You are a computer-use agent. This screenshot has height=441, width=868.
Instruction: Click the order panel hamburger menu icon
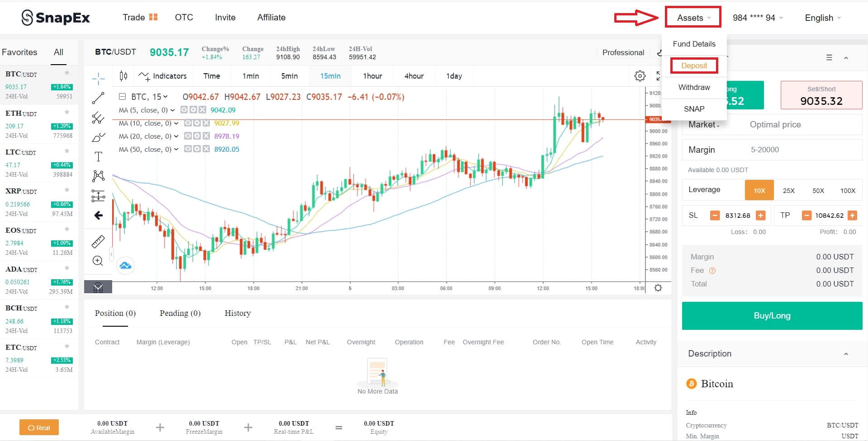click(x=829, y=57)
